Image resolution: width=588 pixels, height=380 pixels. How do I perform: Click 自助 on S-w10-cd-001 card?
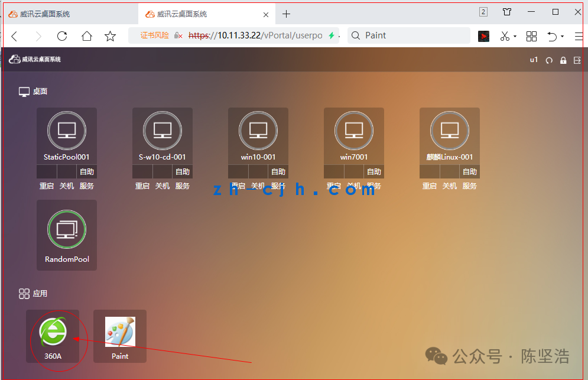pyautogui.click(x=183, y=172)
